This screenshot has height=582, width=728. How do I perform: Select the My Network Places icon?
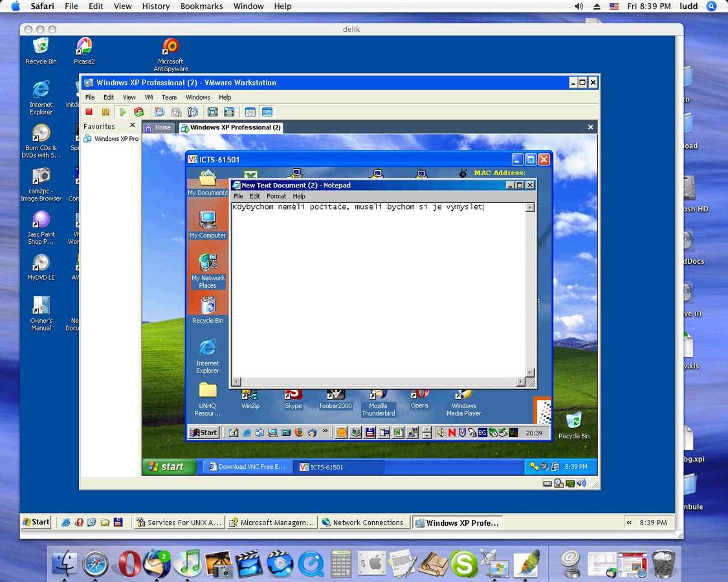click(208, 272)
